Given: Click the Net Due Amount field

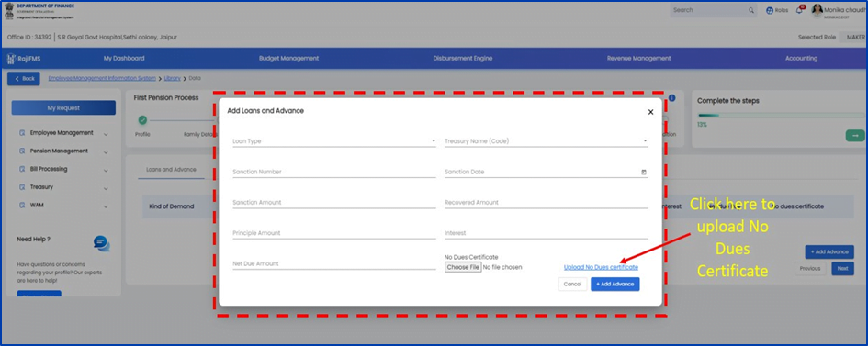Looking at the screenshot, I should (x=333, y=264).
